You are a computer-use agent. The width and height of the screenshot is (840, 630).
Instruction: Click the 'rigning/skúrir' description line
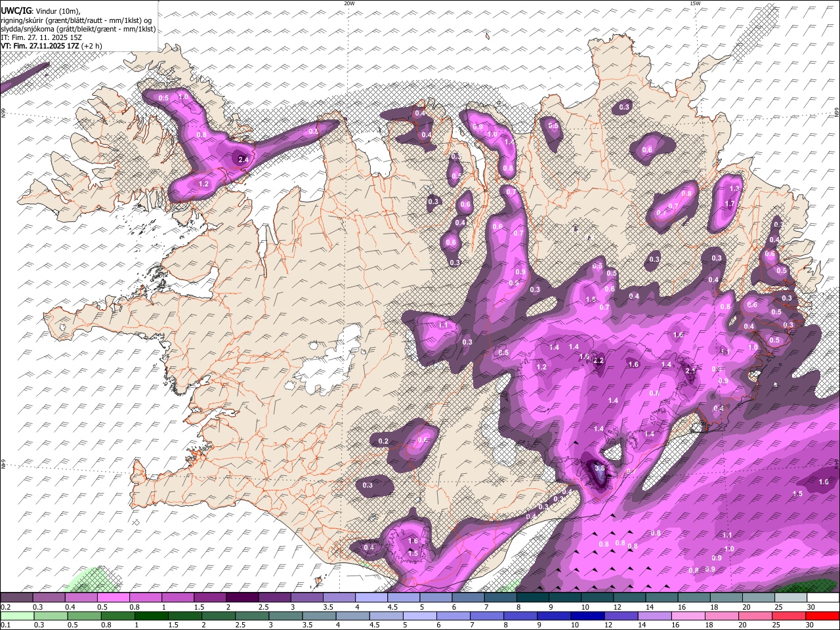point(75,20)
